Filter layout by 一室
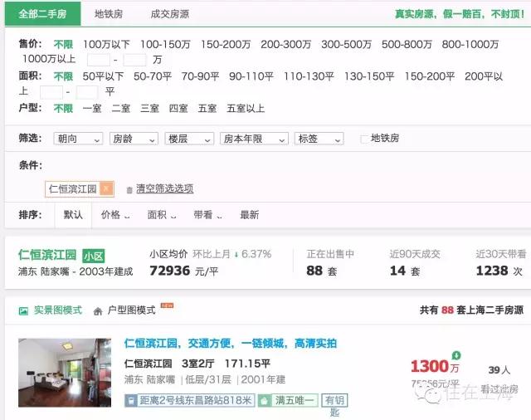Screen dimensions: 531x420 click(92, 109)
